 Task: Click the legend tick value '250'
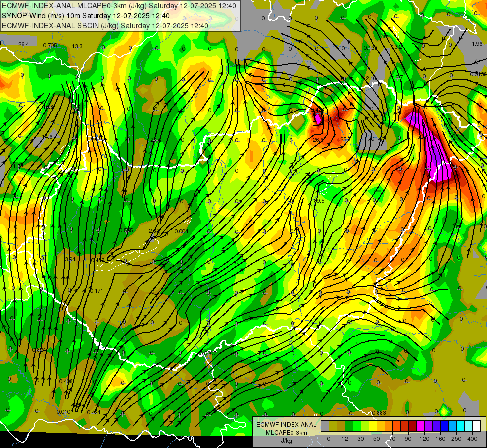click(x=456, y=439)
